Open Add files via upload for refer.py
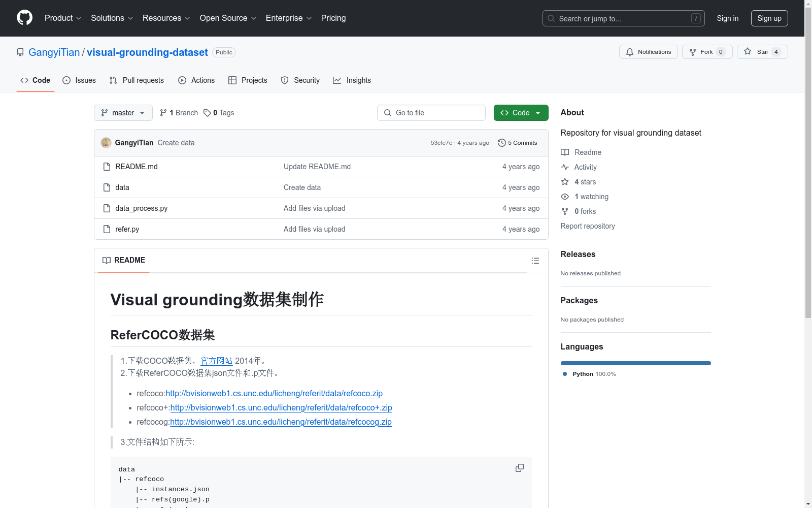 [314, 229]
